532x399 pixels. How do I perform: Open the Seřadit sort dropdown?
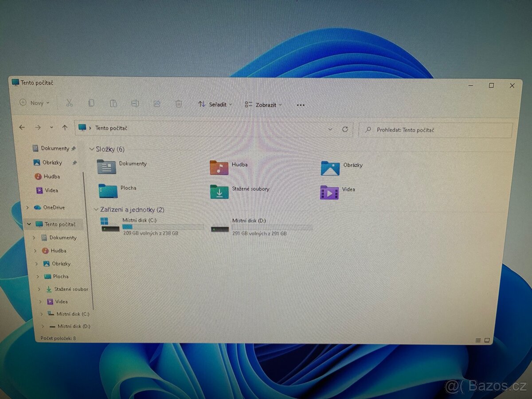coord(215,105)
